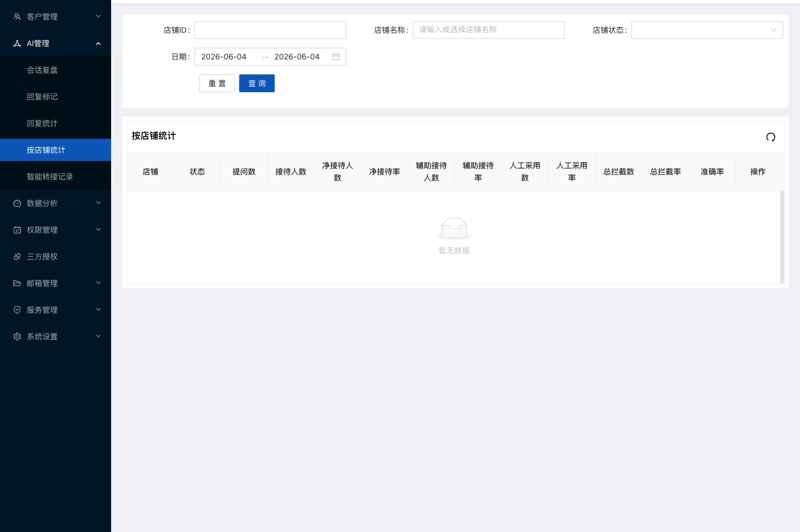Select the 按店铺统计 menu item
Viewport: 800px width, 532px height.
point(56,150)
